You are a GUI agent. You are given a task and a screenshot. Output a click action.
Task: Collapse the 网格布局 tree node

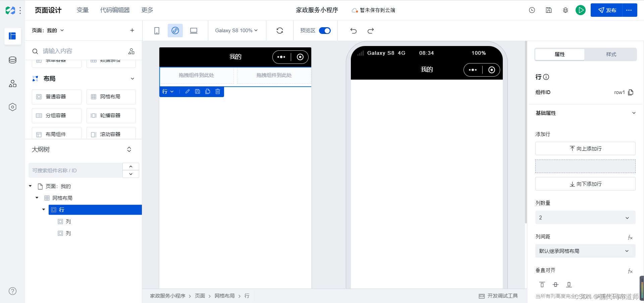[x=37, y=198]
